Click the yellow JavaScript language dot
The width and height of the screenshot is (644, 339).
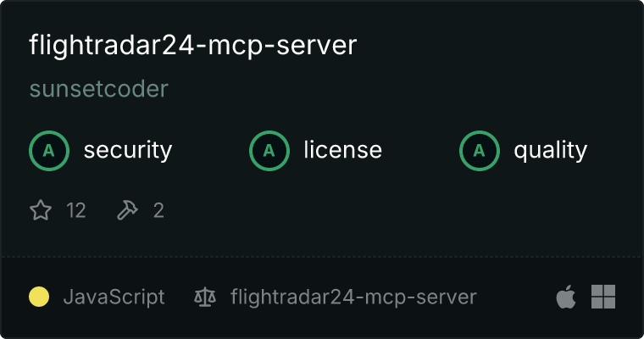coord(39,297)
